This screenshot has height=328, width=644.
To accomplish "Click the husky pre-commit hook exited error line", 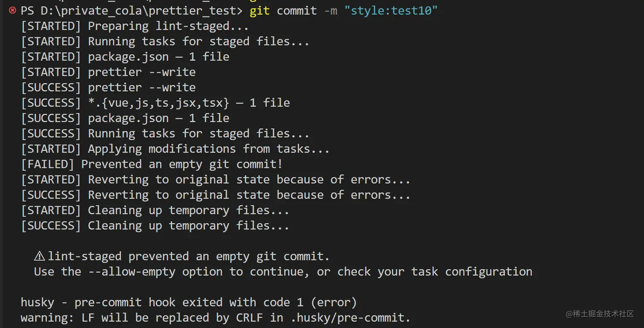I will pyautogui.click(x=189, y=302).
